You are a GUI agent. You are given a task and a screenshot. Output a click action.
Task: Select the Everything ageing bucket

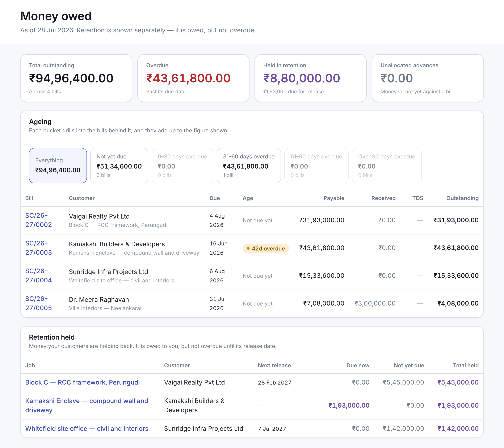58,166
